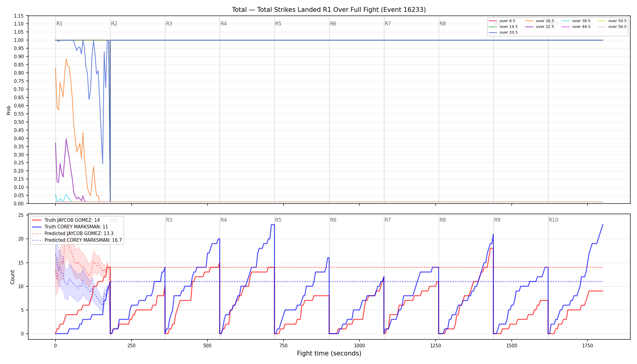Select the 'over 50.5' legend entry
The width and height of the screenshot is (637, 364).
click(x=612, y=21)
